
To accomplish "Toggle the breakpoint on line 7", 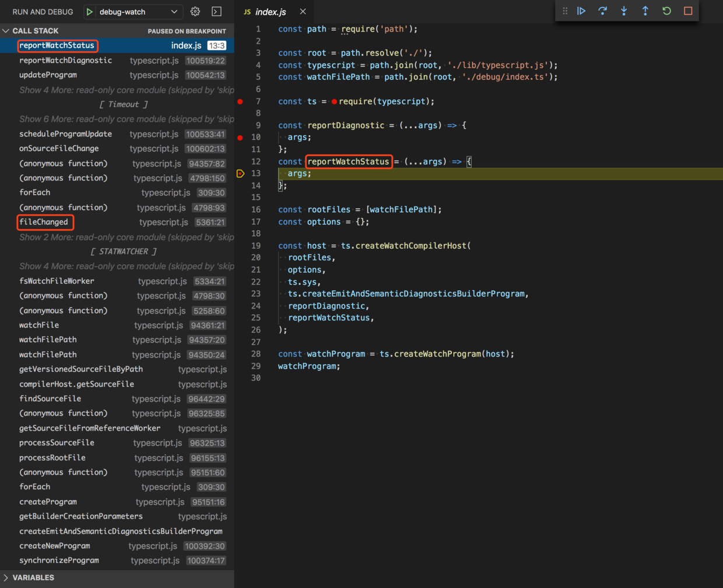I will [240, 101].
